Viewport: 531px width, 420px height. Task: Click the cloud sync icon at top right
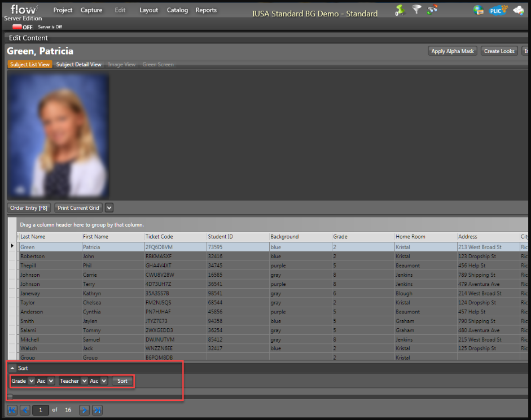pos(518,10)
